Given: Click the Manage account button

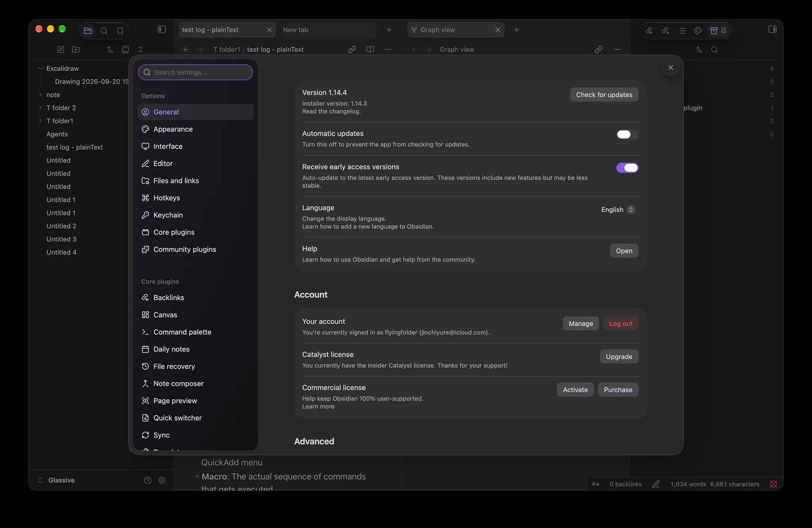Looking at the screenshot, I should point(580,324).
